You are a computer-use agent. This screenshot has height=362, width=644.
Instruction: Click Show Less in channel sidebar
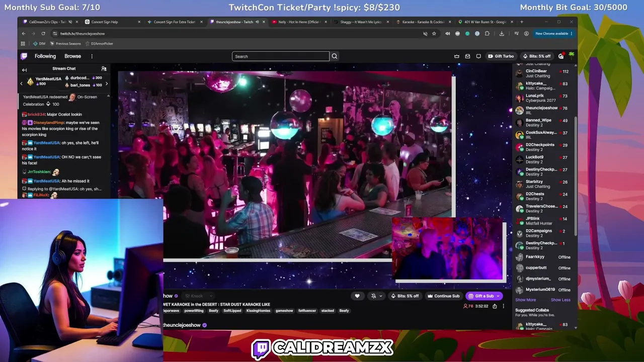[x=560, y=300]
